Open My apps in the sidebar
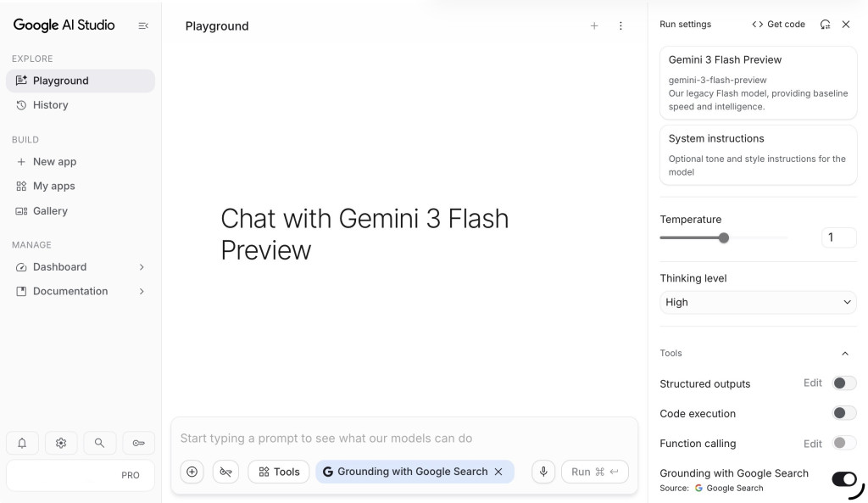868x503 pixels. pyautogui.click(x=81, y=186)
